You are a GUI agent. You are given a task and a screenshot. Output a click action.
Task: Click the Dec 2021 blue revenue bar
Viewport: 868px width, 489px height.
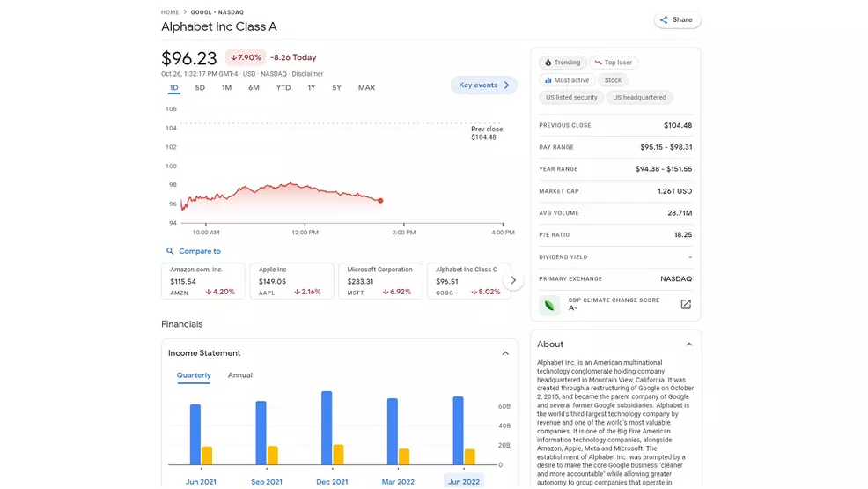pyautogui.click(x=327, y=428)
